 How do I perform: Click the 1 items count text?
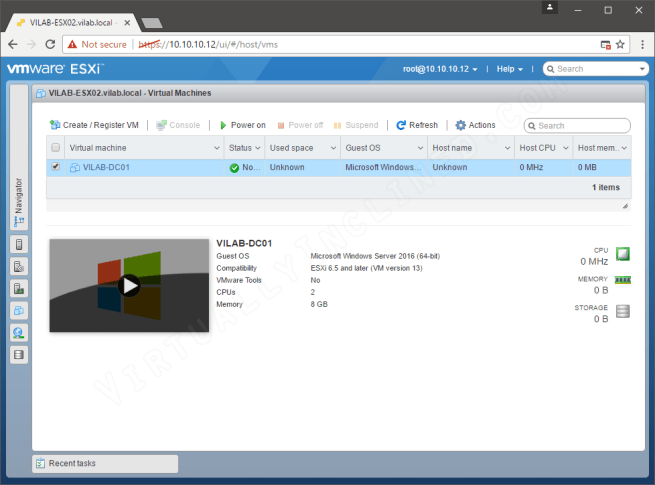pyautogui.click(x=606, y=187)
